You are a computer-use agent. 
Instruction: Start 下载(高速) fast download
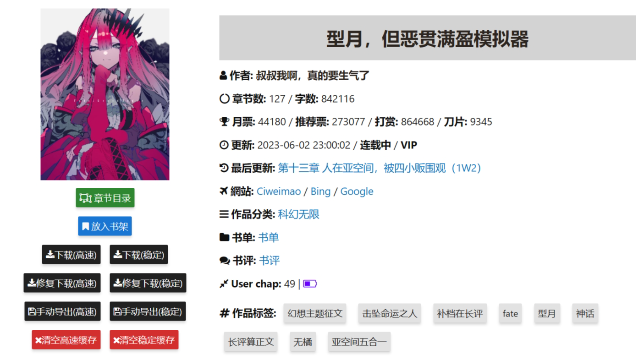click(71, 255)
